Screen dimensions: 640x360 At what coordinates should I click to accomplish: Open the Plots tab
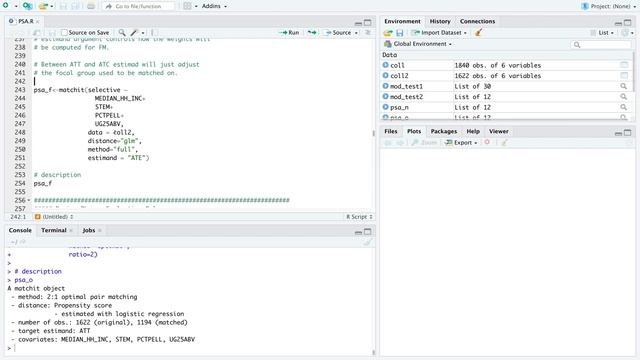pyautogui.click(x=414, y=131)
